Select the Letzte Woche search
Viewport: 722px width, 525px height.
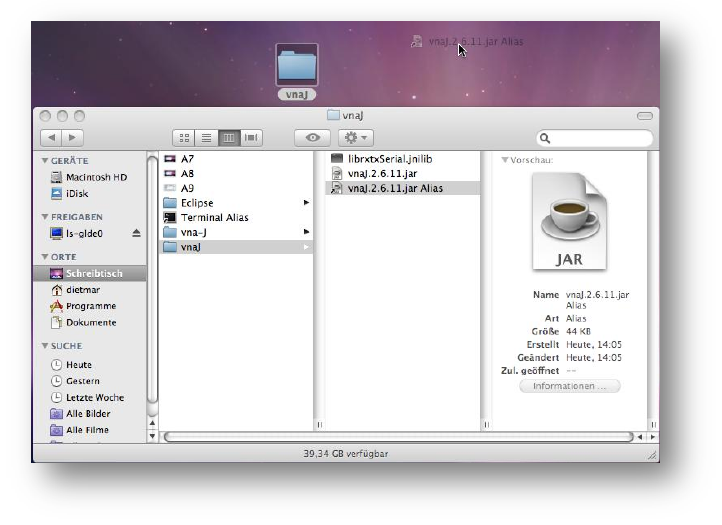click(x=87, y=397)
